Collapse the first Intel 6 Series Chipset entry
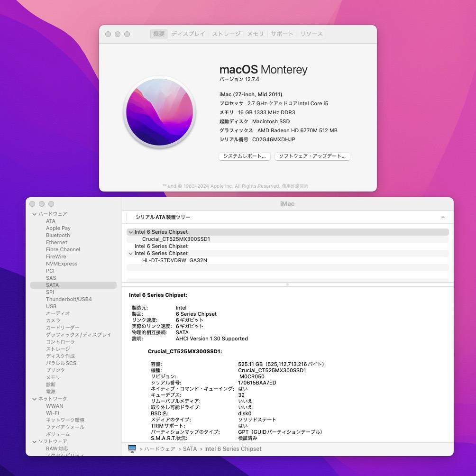The width and height of the screenshot is (476, 476). coord(130,232)
